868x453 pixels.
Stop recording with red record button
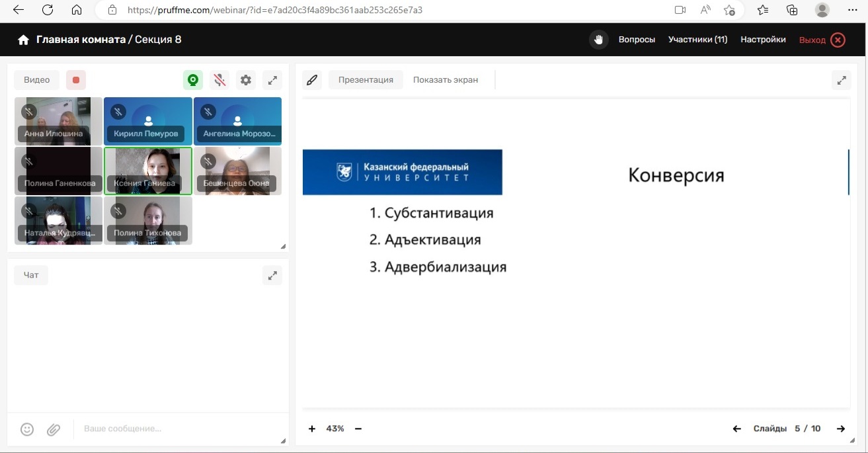click(x=76, y=80)
